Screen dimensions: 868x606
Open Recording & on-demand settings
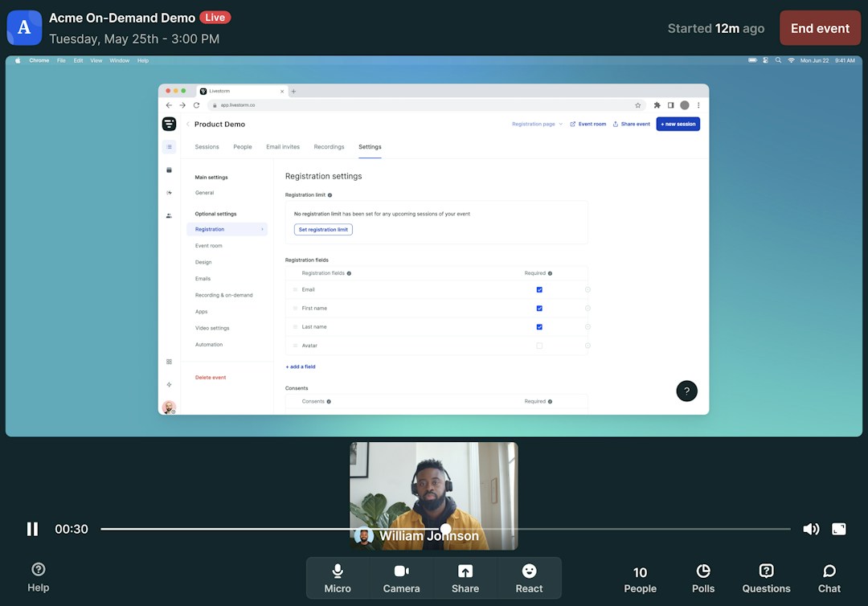coord(223,296)
